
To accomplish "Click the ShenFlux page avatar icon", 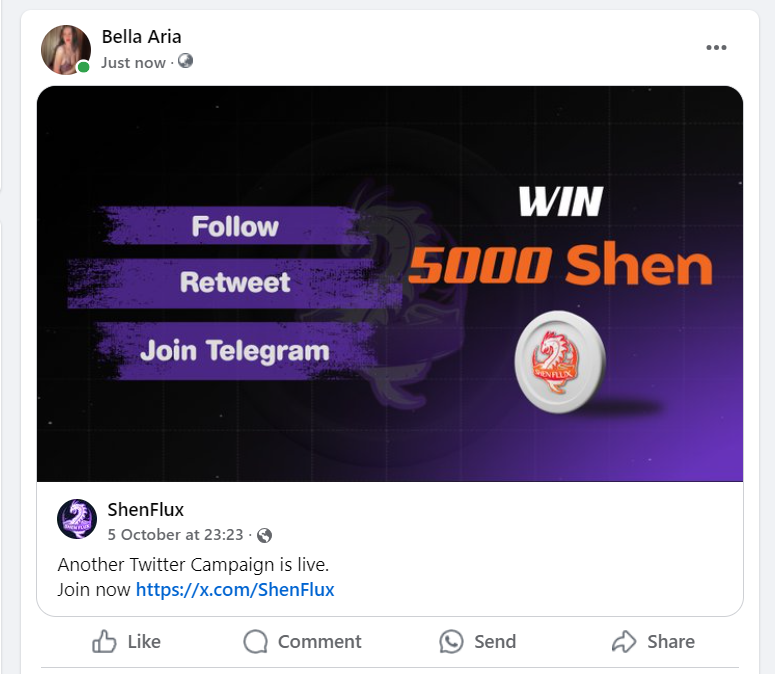I will pyautogui.click(x=77, y=519).
